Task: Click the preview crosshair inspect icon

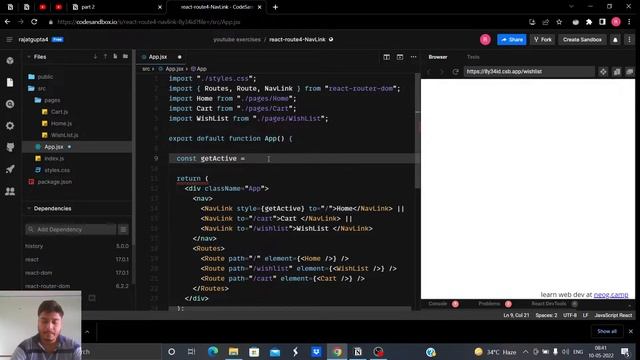Action: pos(603,71)
